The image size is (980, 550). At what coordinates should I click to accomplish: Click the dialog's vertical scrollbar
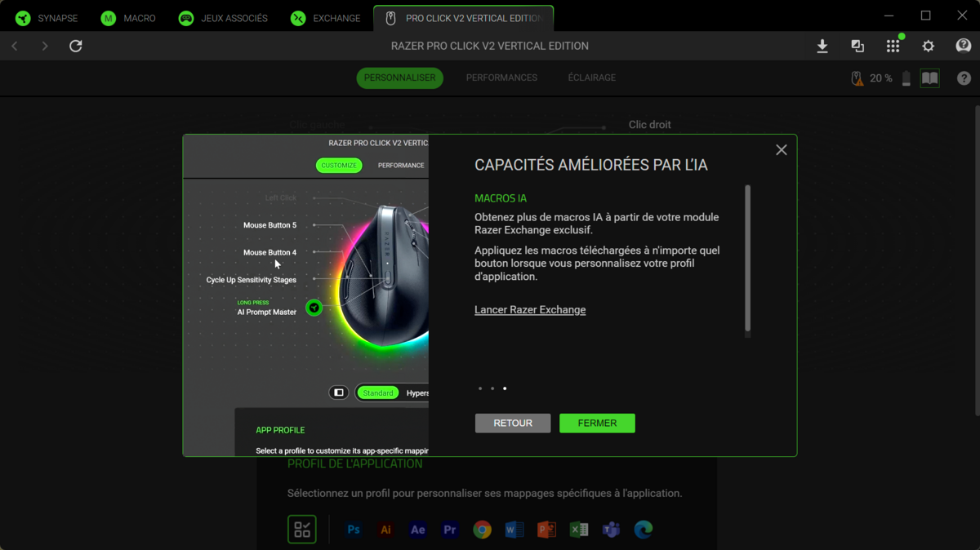747,259
